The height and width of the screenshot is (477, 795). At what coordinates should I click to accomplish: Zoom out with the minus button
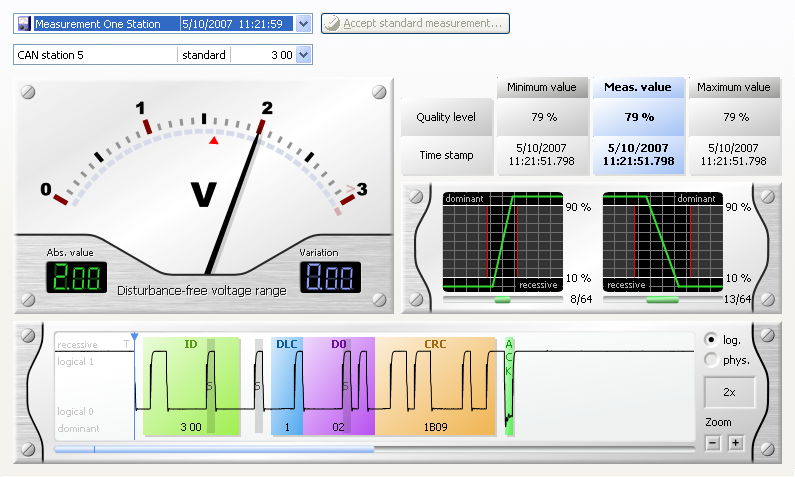tap(712, 443)
